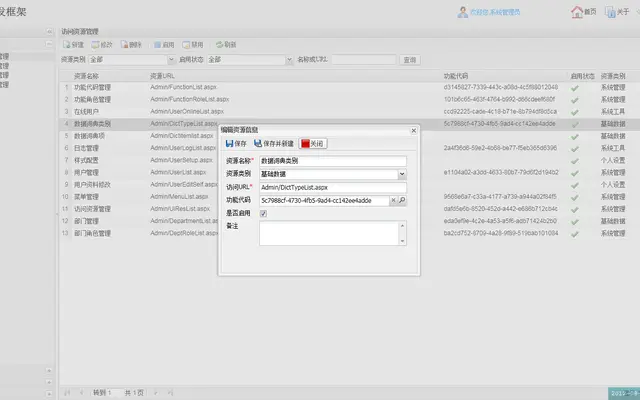Click Admin/MenuList.aspx URL cell

[x=179, y=197]
